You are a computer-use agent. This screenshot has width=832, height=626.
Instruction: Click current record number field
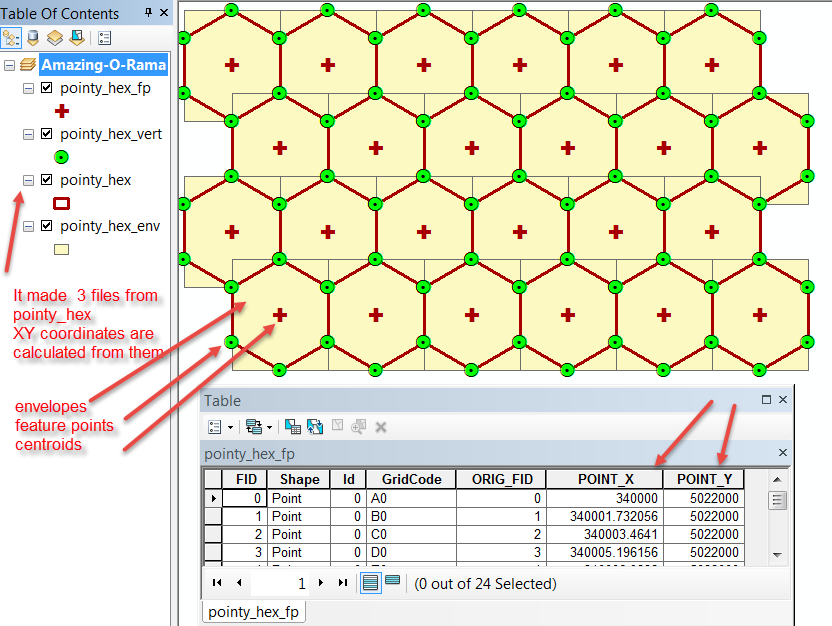280,583
